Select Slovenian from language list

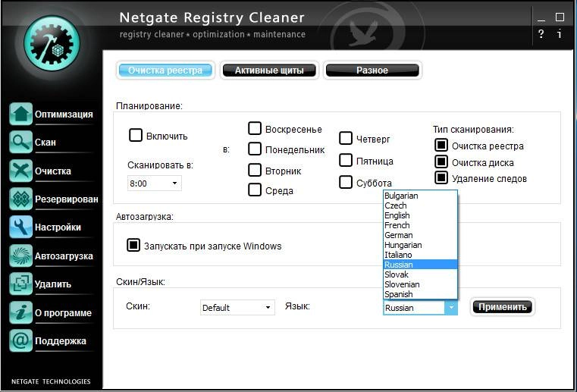[x=420, y=284]
